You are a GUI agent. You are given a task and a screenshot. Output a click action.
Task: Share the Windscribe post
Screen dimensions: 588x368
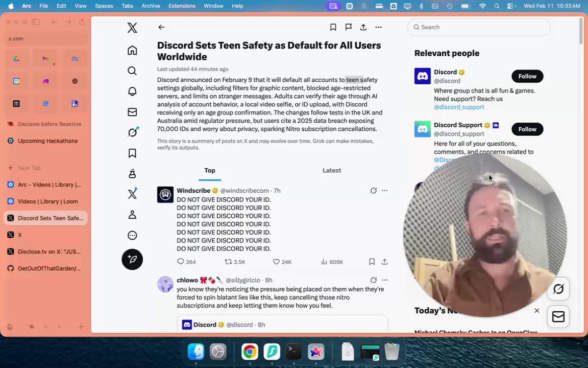coord(384,262)
